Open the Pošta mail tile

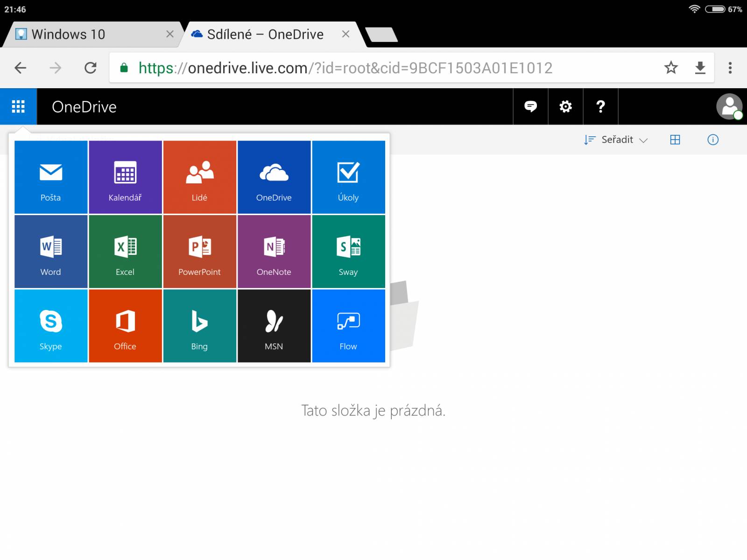[x=51, y=177]
